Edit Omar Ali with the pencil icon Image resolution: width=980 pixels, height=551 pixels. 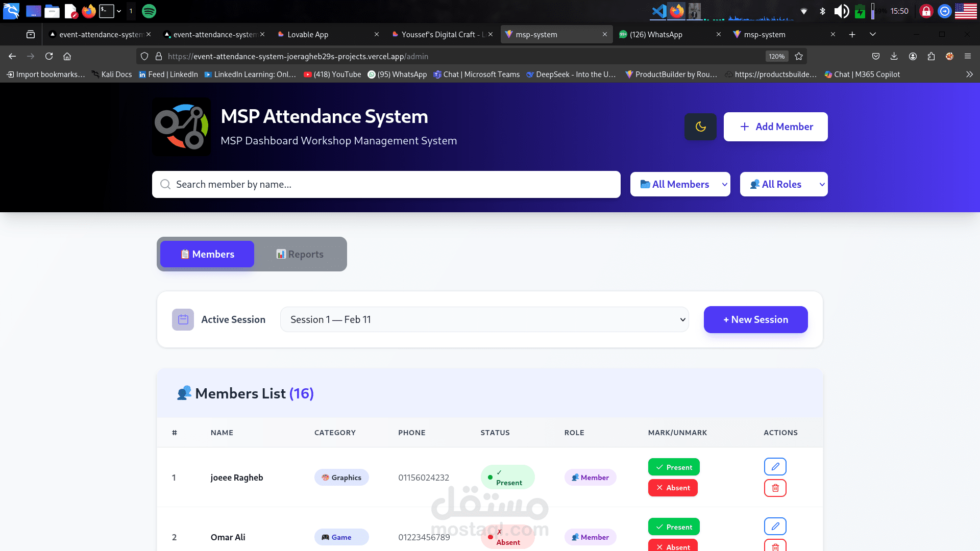[x=775, y=526]
